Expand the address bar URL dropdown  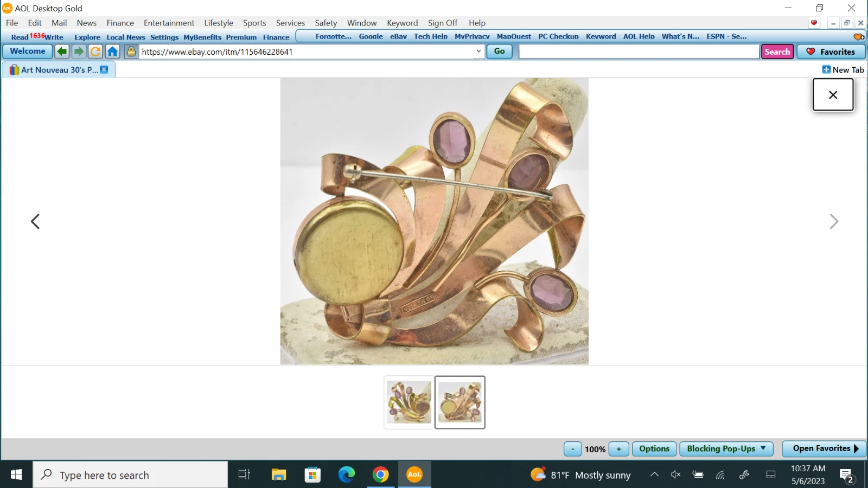pos(478,52)
